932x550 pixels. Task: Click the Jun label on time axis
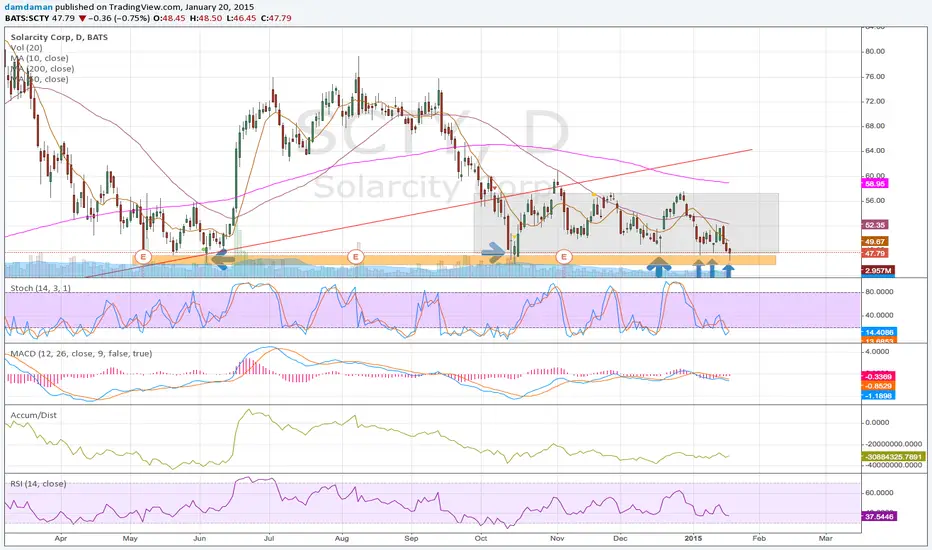coord(199,538)
